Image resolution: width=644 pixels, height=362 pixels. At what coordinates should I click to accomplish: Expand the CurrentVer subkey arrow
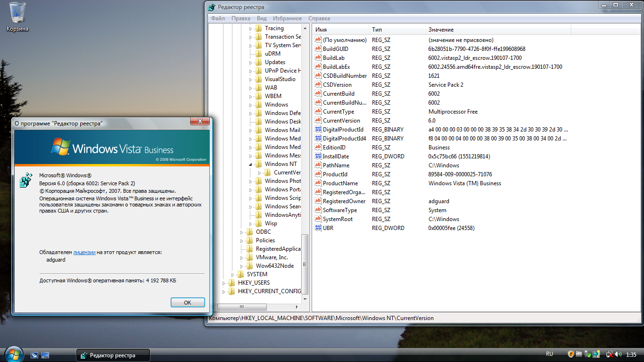click(260, 173)
